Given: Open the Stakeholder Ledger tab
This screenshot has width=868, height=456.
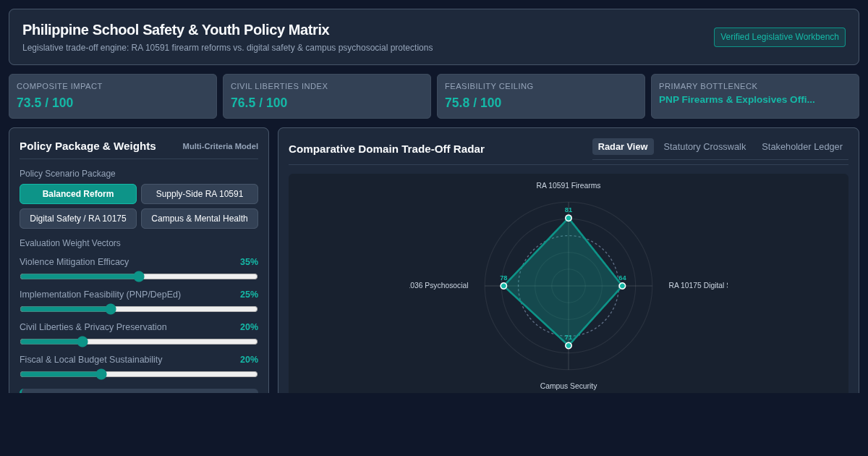Looking at the screenshot, I should [x=802, y=146].
